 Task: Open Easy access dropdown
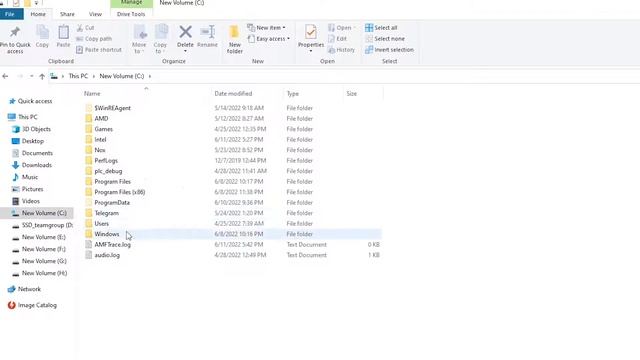(x=269, y=39)
